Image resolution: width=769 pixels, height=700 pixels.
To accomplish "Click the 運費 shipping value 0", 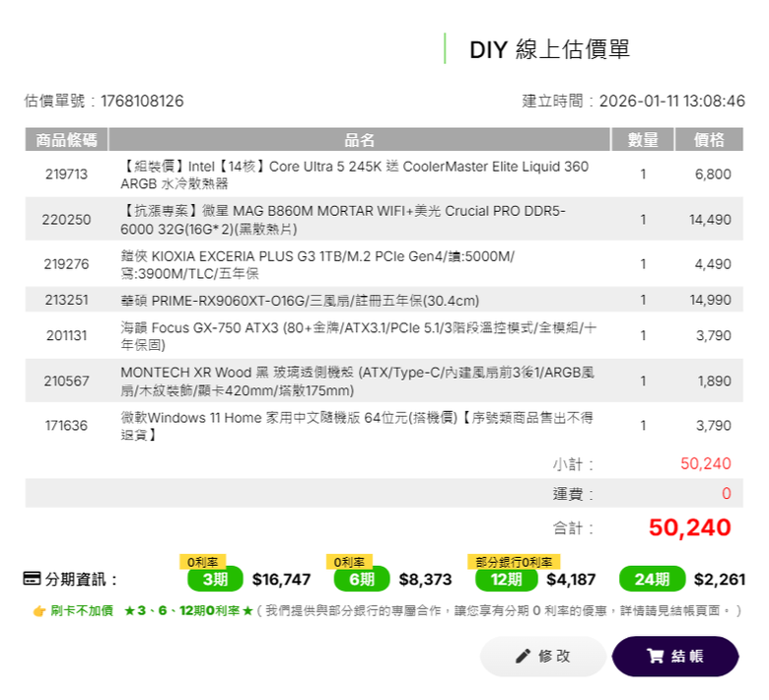I will pos(727,494).
